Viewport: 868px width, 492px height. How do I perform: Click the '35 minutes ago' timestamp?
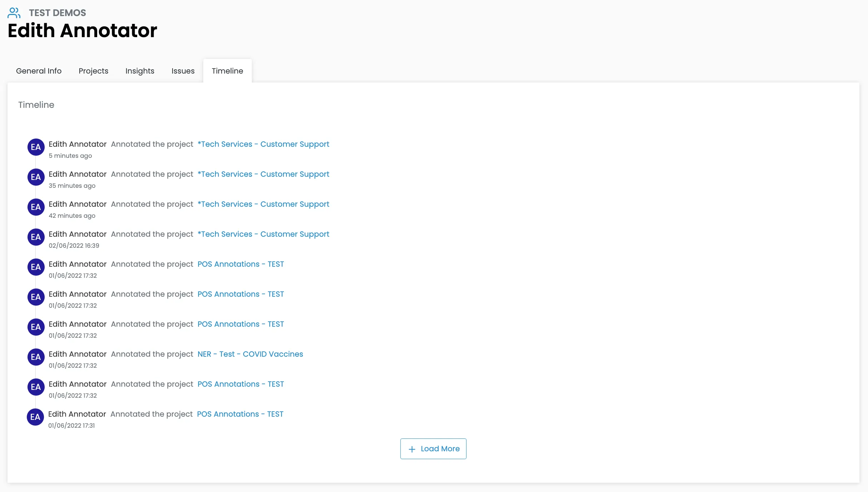(72, 186)
